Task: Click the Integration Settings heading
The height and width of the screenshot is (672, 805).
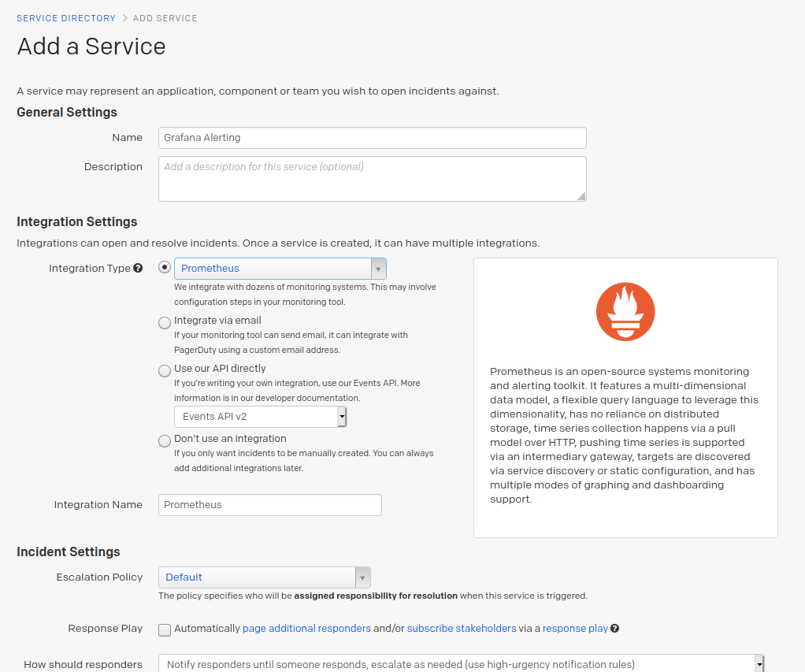Action: (77, 222)
